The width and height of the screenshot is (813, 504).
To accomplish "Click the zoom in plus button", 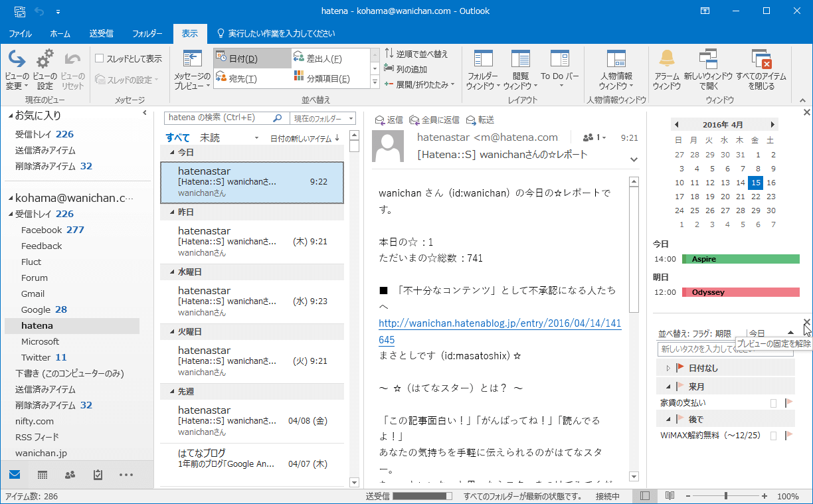I will [x=765, y=496].
